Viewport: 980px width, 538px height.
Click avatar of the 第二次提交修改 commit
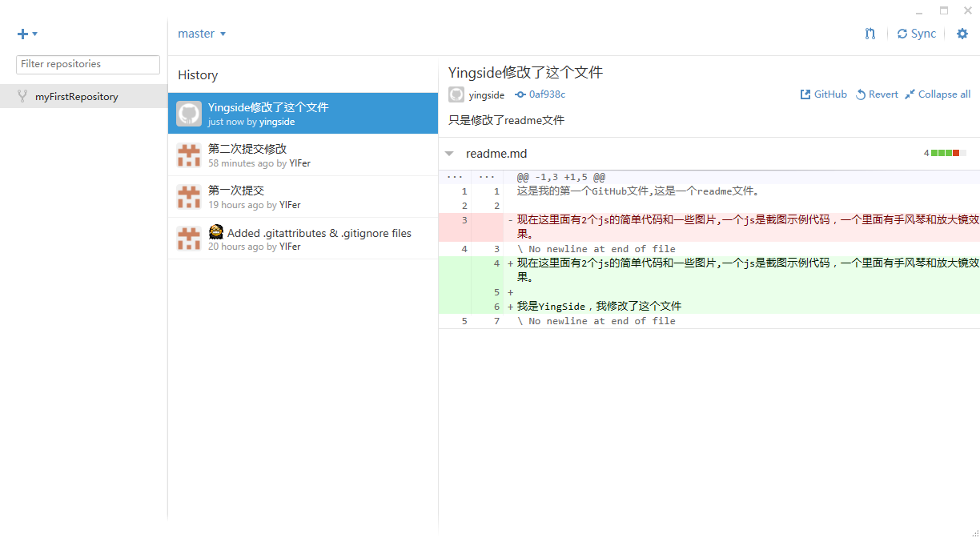(x=189, y=155)
